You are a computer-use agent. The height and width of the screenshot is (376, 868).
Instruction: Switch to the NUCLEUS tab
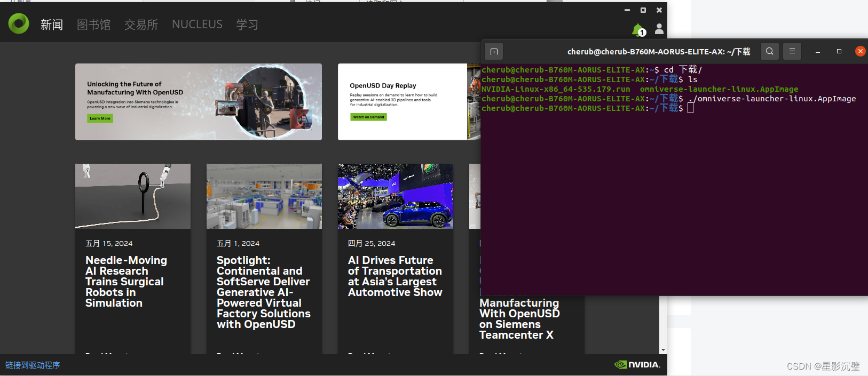tap(197, 25)
